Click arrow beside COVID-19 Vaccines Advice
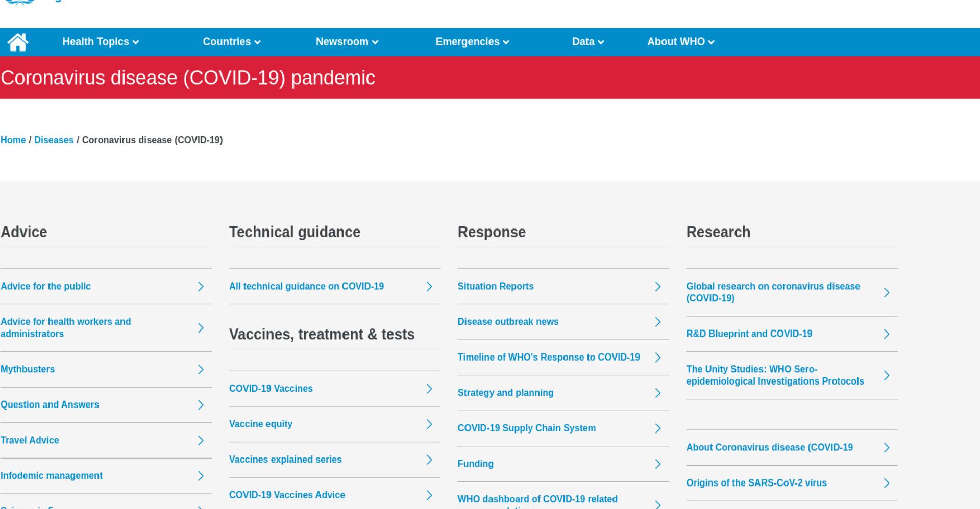Viewport: 980px width, 509px height. [429, 495]
